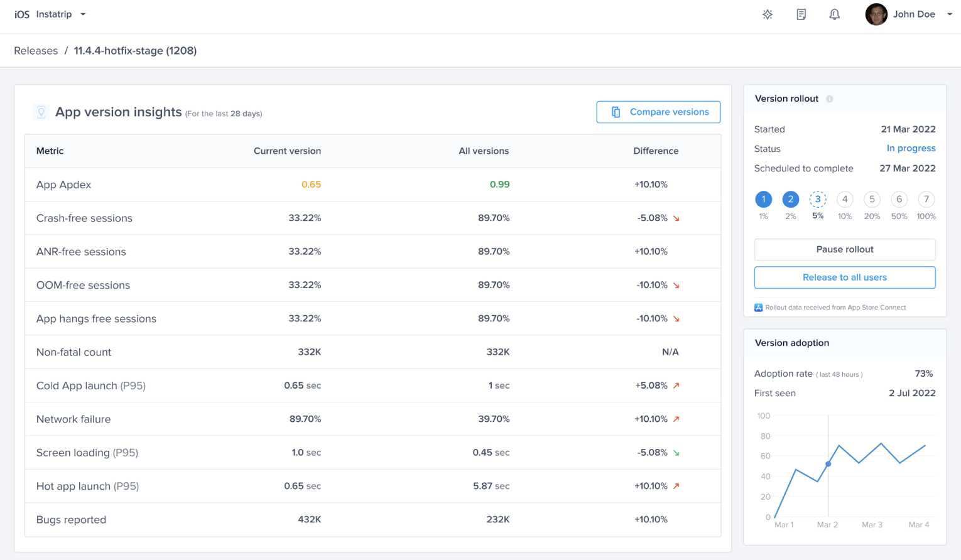Click the In progress status link
The image size is (961, 560).
(x=911, y=148)
